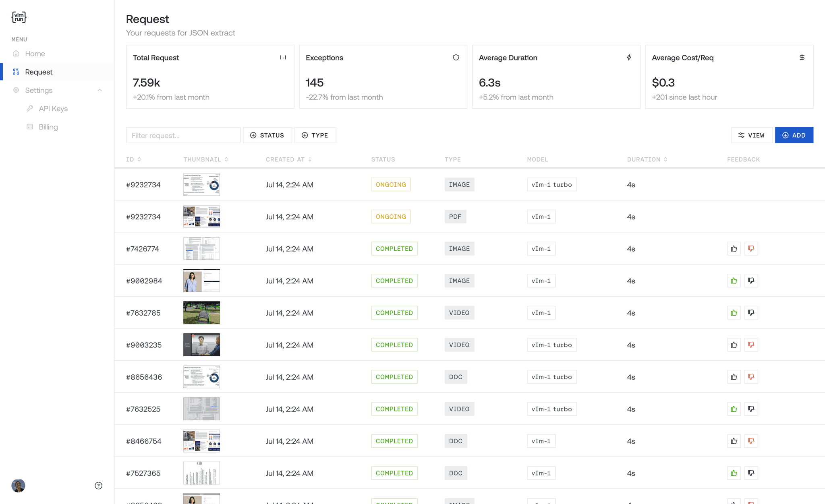Toggle thumbs up on request #8656436
The image size is (825, 504).
[734, 377]
